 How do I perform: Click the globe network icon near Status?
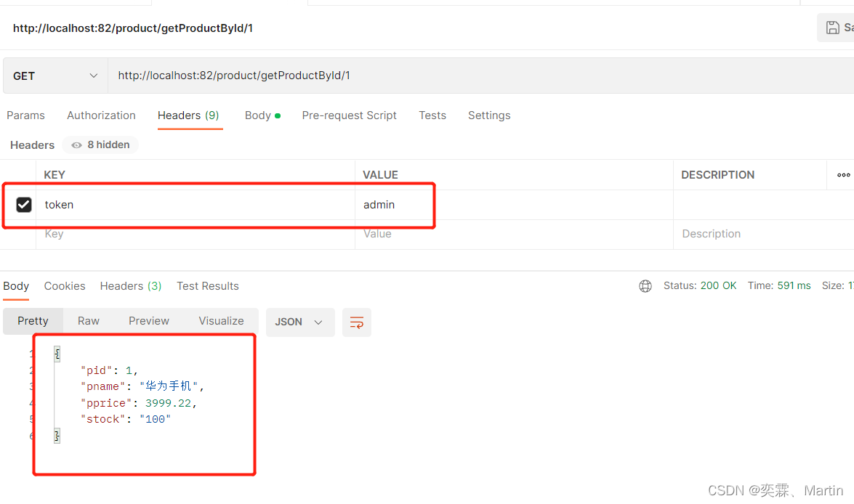pos(645,286)
